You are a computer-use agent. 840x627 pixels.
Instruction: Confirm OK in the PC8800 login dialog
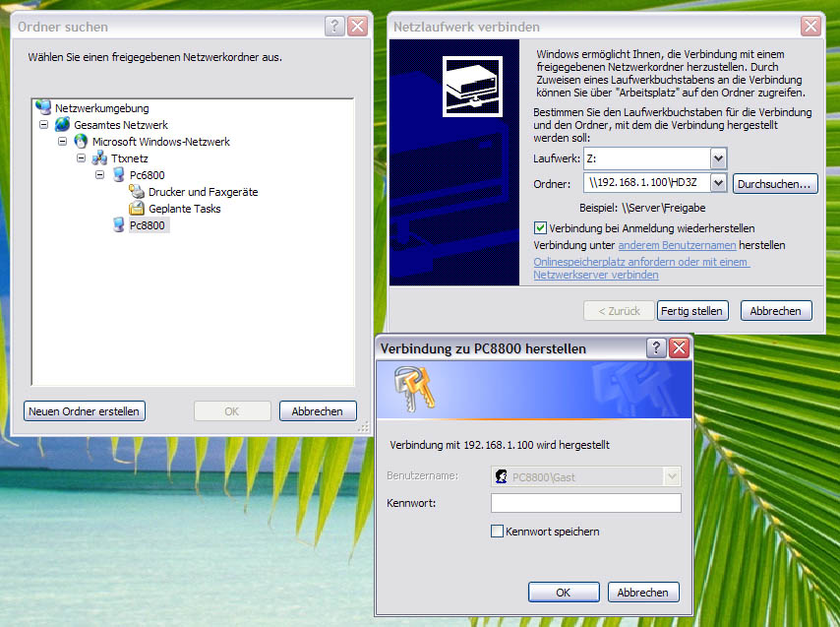[564, 593]
